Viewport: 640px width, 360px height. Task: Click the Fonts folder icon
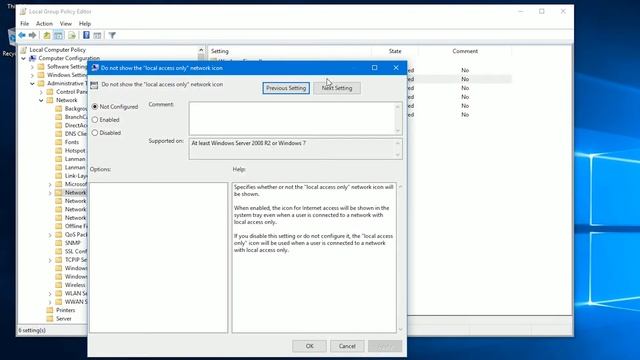(59, 142)
